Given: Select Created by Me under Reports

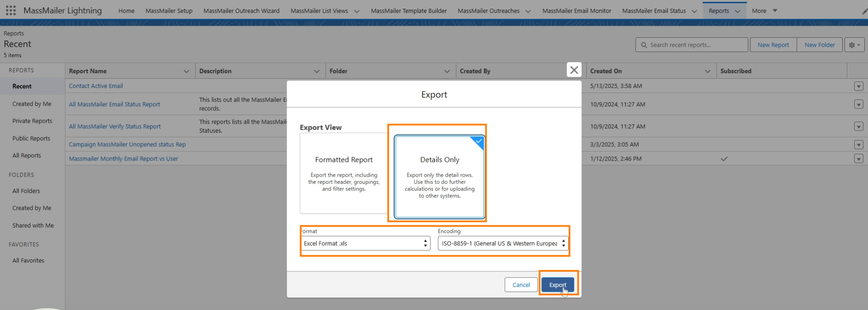Looking at the screenshot, I should pos(32,104).
